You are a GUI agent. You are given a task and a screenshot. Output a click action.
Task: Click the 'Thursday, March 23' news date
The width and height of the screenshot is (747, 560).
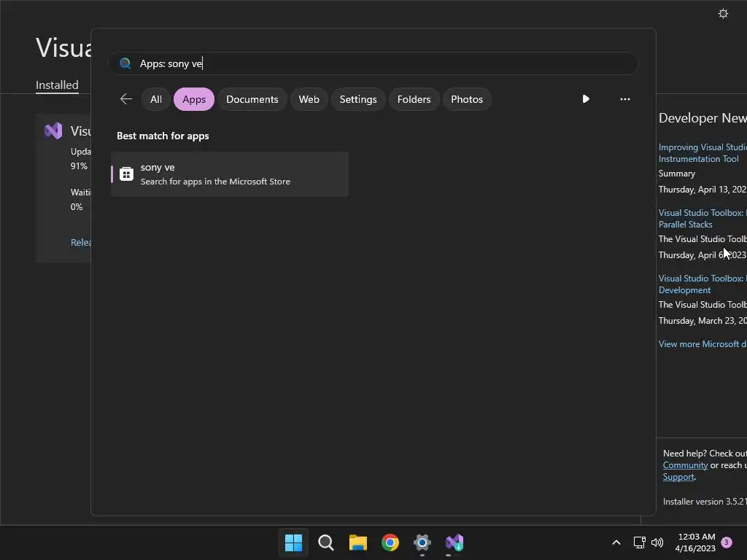click(x=703, y=321)
